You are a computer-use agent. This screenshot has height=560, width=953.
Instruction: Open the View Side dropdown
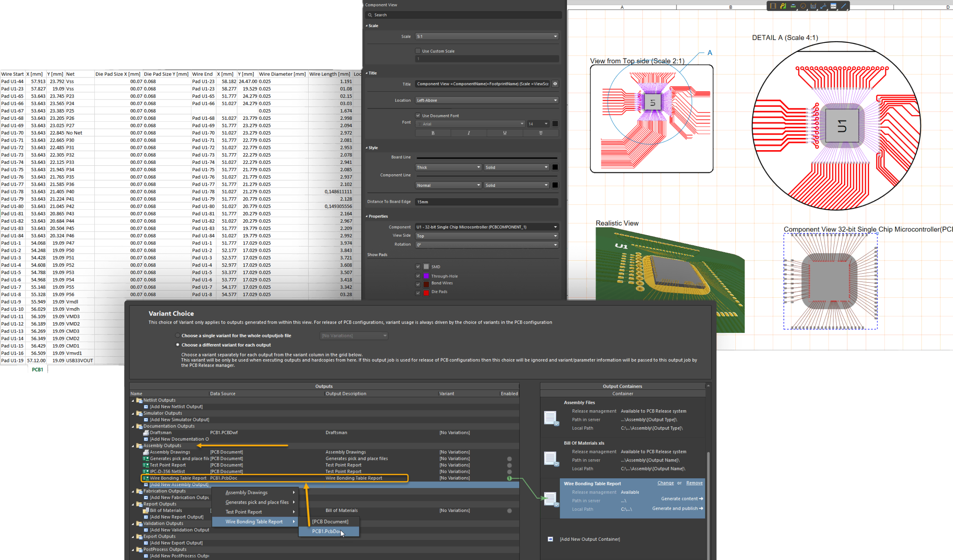tap(487, 236)
